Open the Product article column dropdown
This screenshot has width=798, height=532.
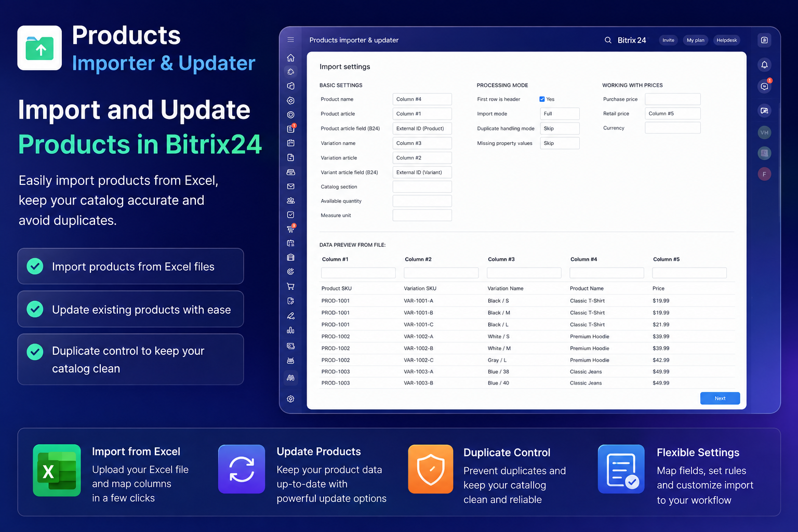pyautogui.click(x=422, y=114)
